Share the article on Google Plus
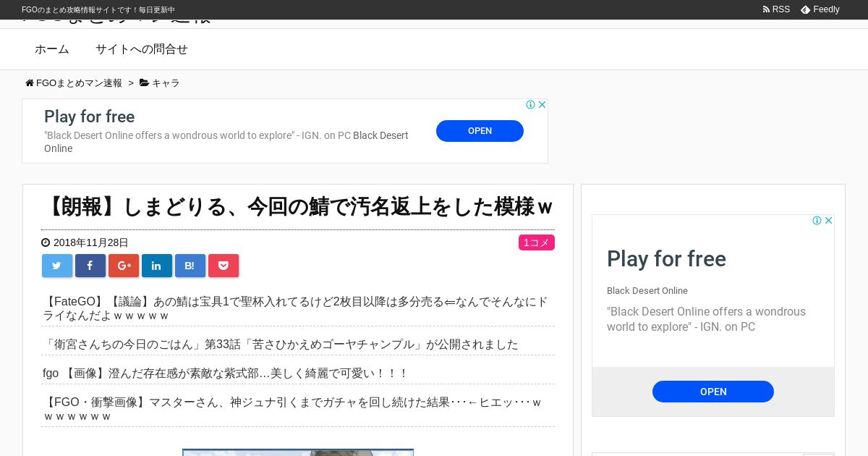868x456 pixels. coord(124,266)
